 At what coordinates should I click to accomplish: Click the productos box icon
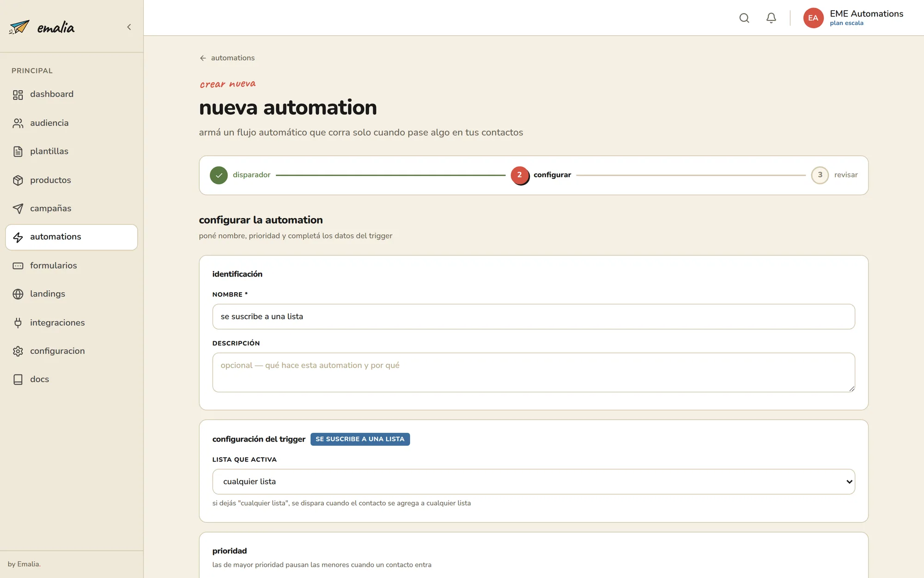tap(18, 180)
